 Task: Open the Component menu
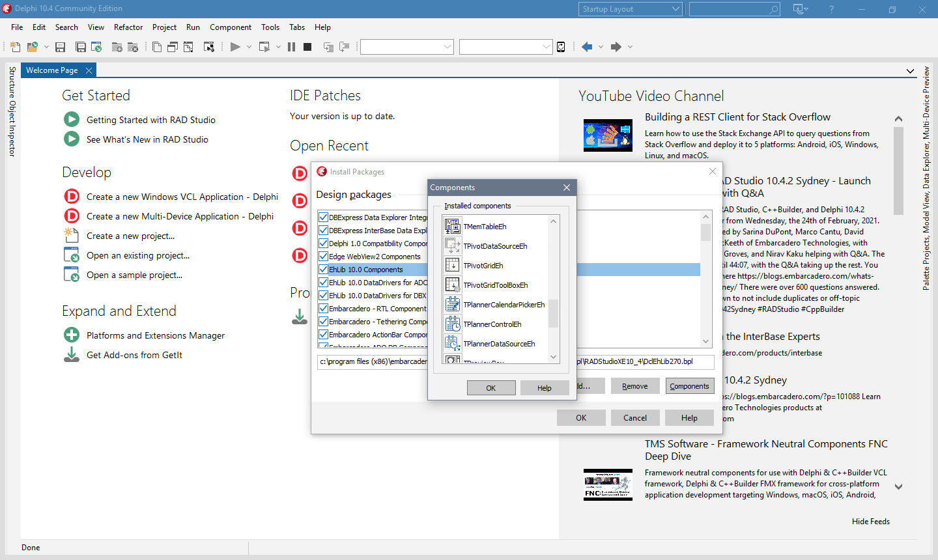coord(231,27)
